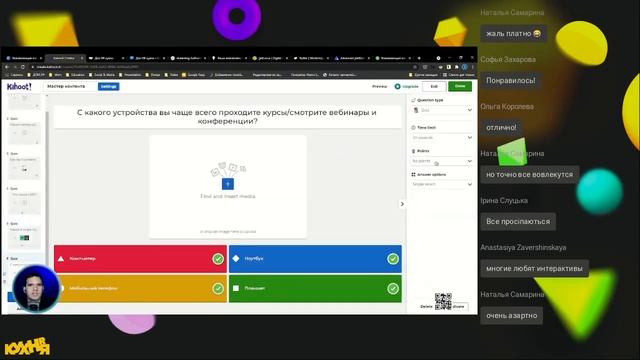
Task: Click the presenter webcam circle
Action: pyautogui.click(x=36, y=288)
